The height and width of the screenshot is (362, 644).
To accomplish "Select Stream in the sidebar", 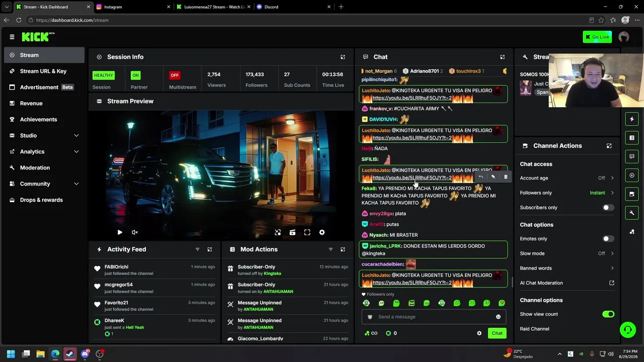I will click(44, 55).
